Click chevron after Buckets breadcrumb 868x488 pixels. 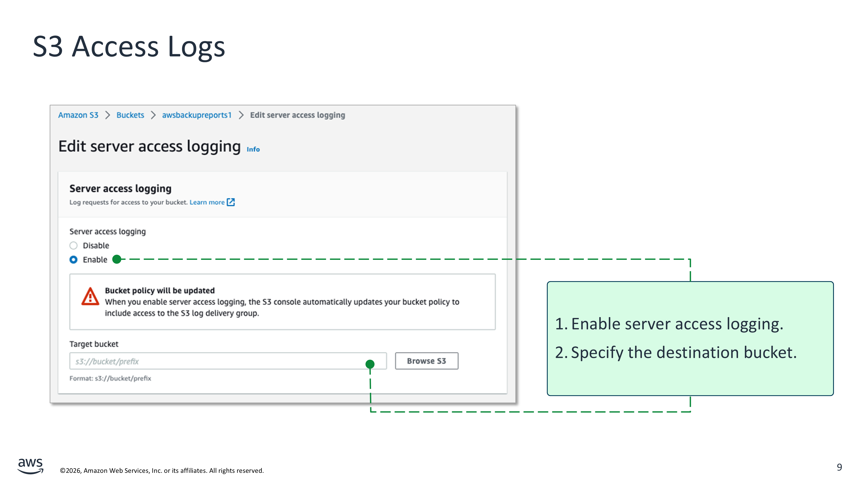(x=153, y=115)
